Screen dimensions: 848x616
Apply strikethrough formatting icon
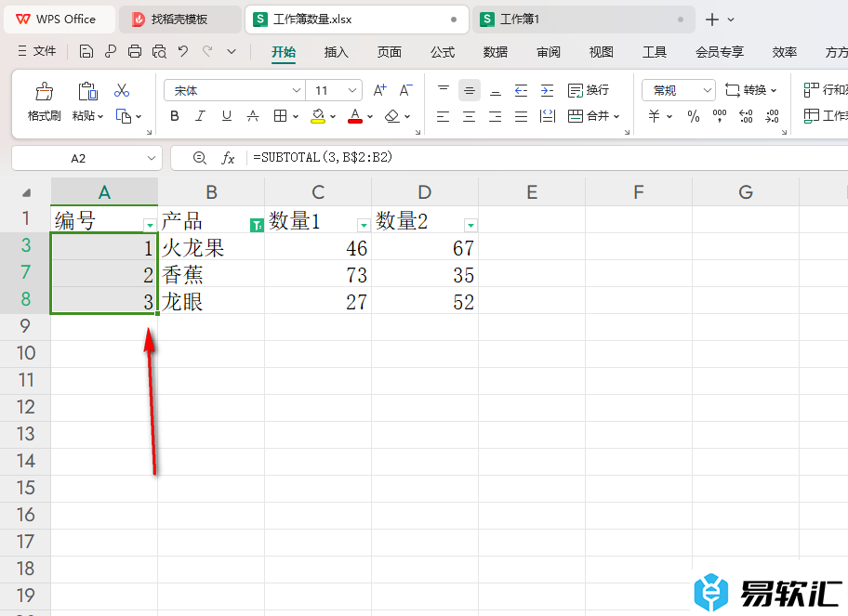tap(253, 115)
